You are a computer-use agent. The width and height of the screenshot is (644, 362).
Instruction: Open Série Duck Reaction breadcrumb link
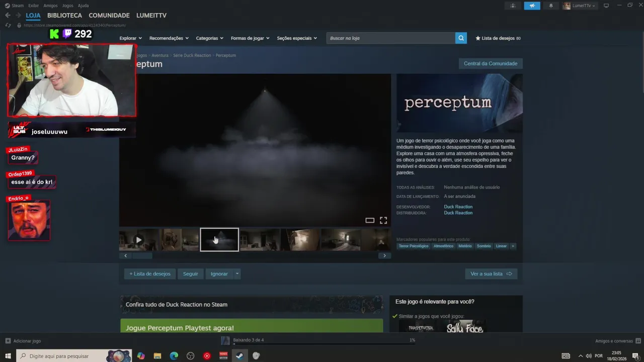pos(192,55)
